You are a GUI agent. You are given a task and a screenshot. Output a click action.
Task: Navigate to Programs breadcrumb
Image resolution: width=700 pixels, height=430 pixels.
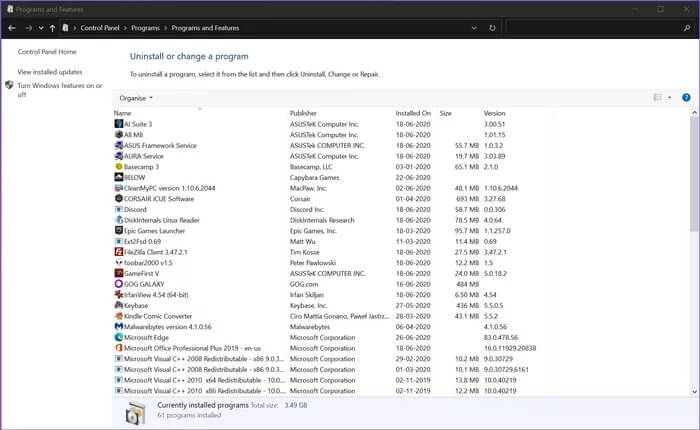145,28
